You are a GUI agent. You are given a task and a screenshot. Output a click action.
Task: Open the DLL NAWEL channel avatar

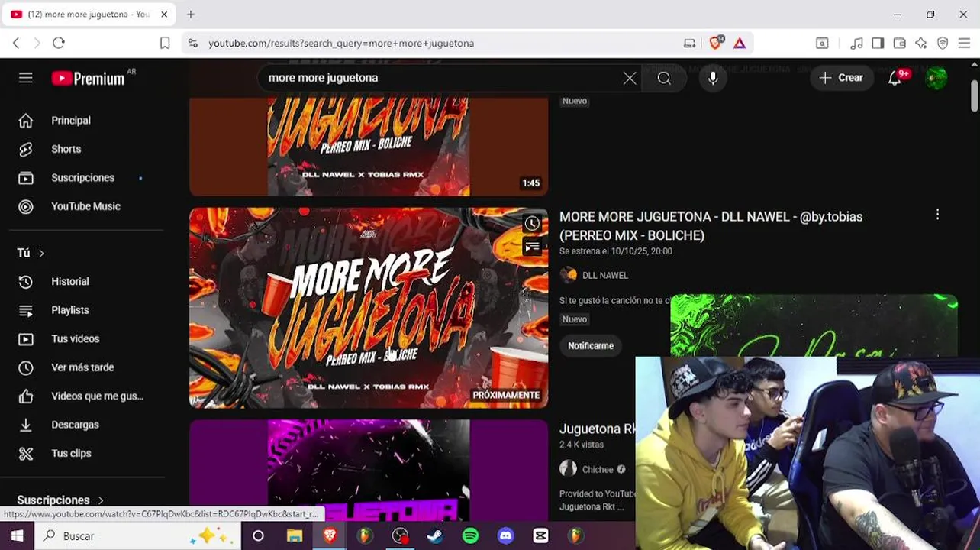pos(568,276)
